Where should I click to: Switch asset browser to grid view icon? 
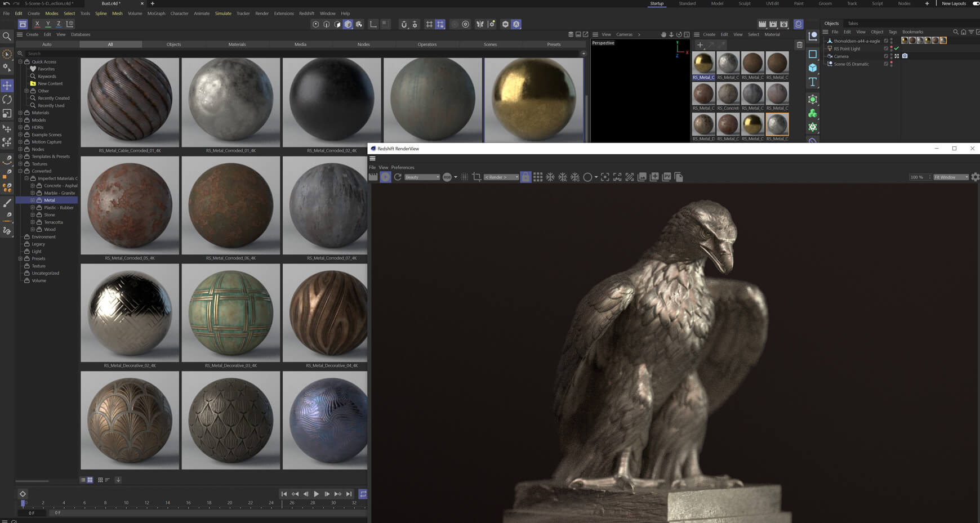pos(90,480)
